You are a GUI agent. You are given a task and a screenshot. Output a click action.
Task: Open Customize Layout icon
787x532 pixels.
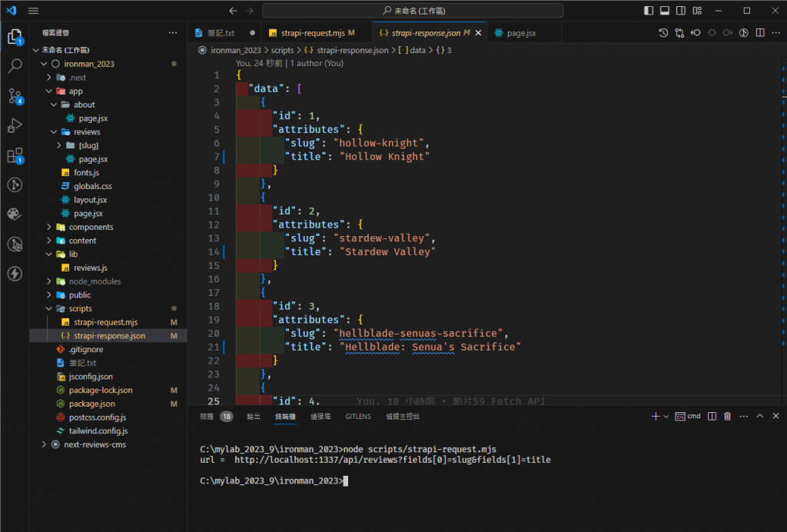coord(697,11)
